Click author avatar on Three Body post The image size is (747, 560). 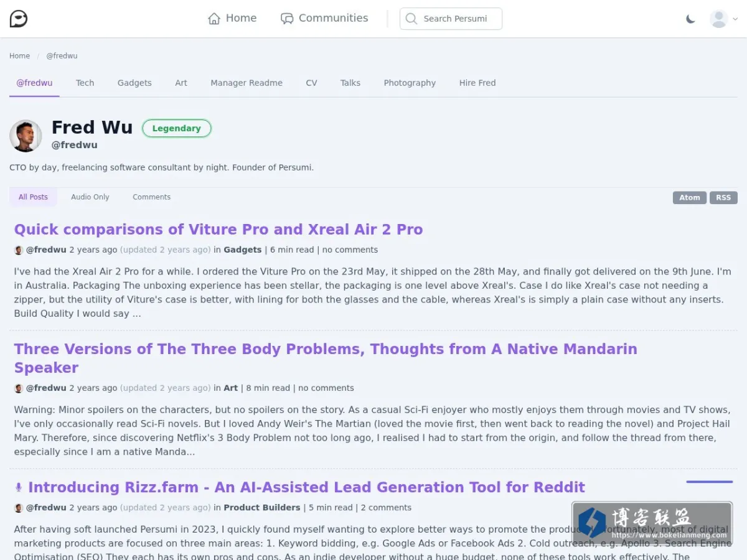pos(19,388)
